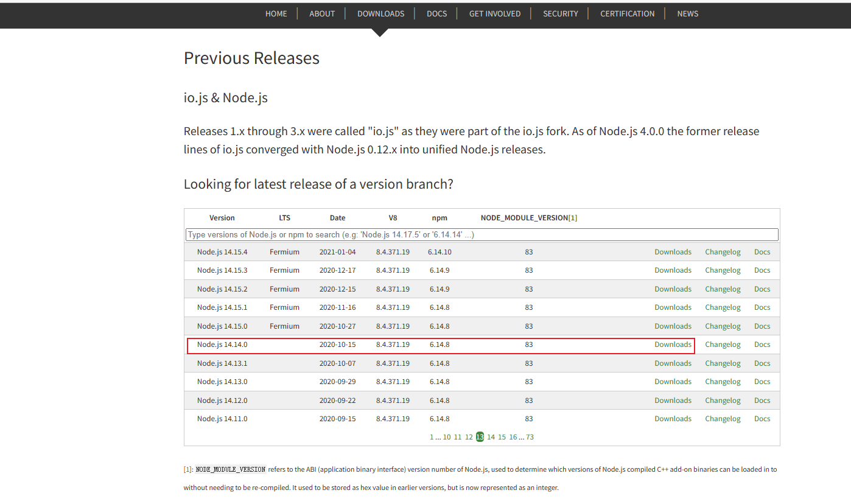Go to pagination page 12
Image resolution: width=851 pixels, height=504 pixels.
(x=469, y=437)
